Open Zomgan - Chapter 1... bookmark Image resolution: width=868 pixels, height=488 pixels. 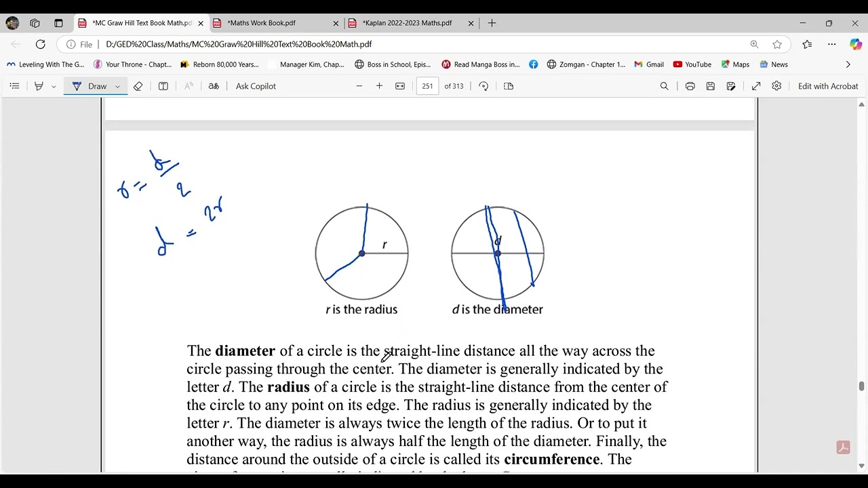tap(586, 64)
